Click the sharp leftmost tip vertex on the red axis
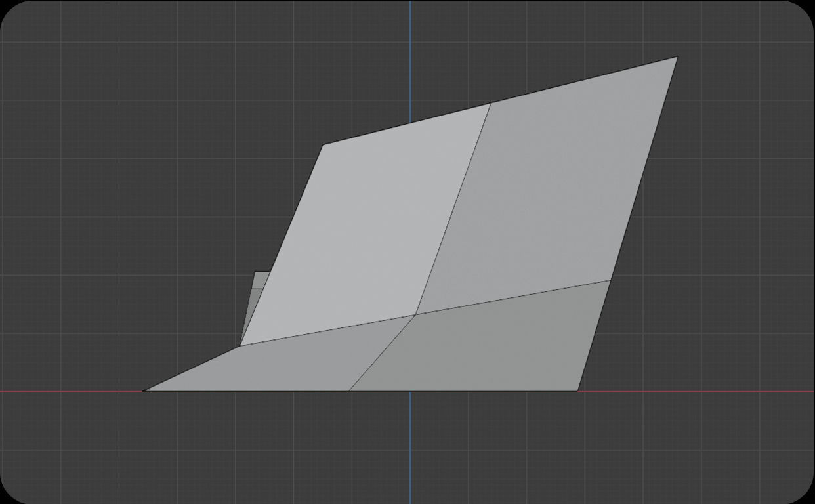Image resolution: width=815 pixels, height=504 pixels. [x=144, y=391]
